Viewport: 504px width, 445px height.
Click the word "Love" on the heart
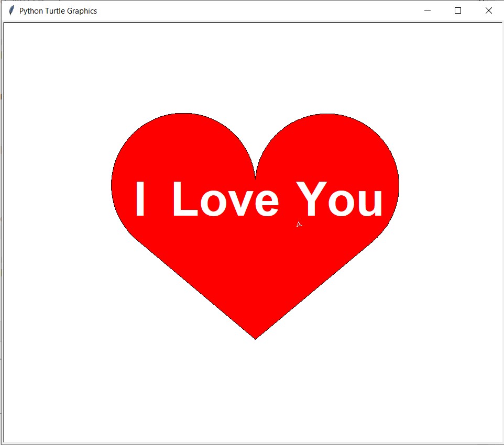(x=226, y=199)
